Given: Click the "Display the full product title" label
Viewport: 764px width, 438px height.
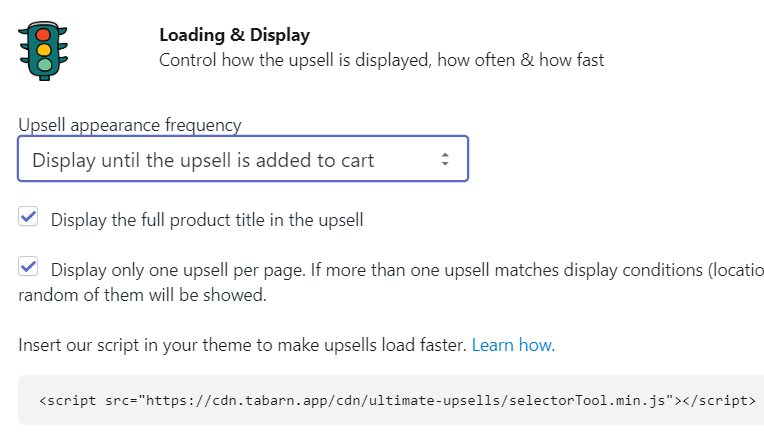Looking at the screenshot, I should coord(207,220).
